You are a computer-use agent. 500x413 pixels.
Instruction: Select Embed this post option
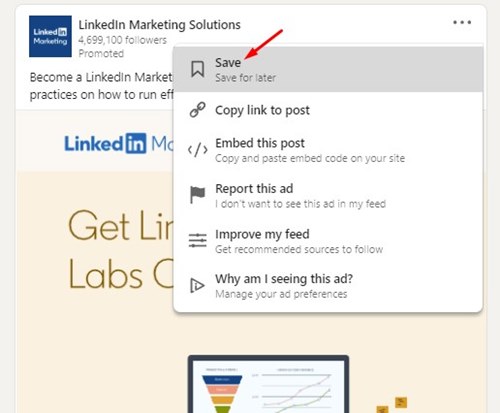(x=328, y=150)
